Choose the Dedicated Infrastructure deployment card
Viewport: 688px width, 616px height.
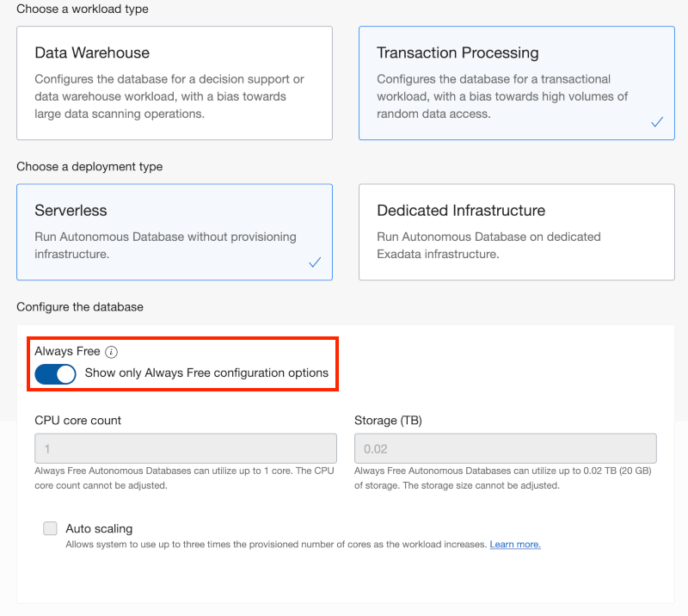(x=517, y=231)
